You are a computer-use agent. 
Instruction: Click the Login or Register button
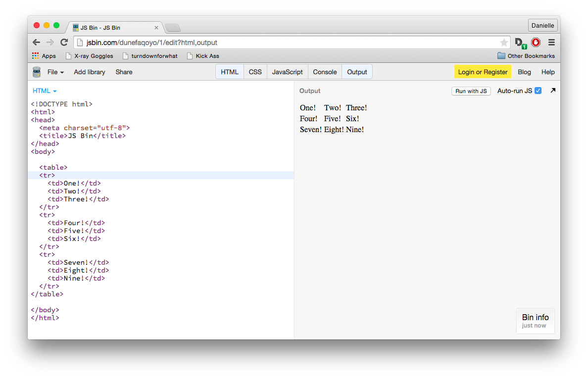point(483,72)
